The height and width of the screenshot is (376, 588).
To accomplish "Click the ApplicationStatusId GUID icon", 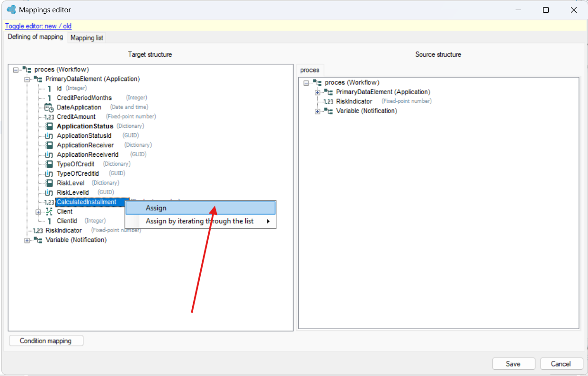I will point(49,136).
